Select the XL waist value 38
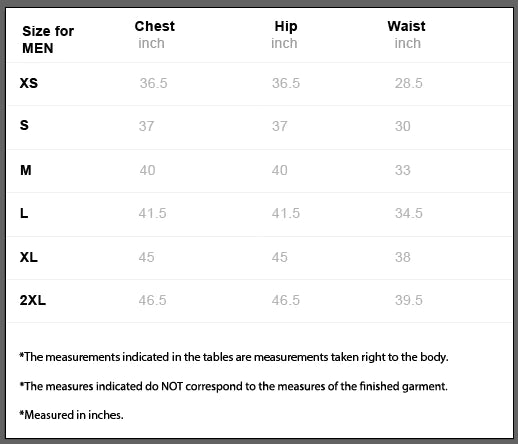 (x=403, y=257)
